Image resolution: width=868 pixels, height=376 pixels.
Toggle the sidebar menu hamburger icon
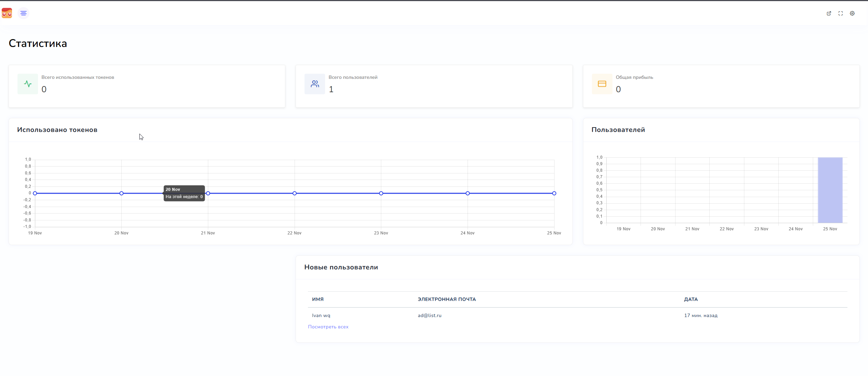coord(23,13)
